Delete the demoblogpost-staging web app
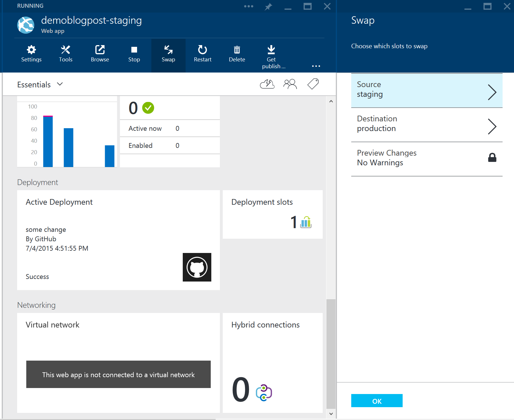 pyautogui.click(x=237, y=54)
